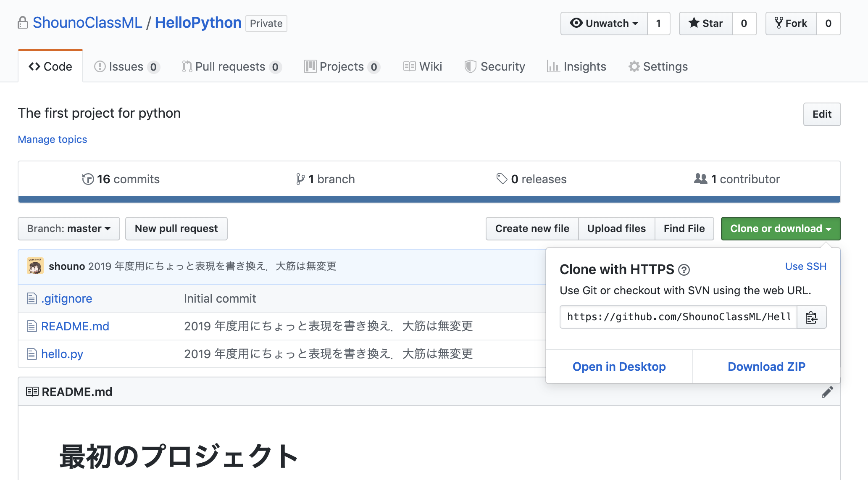This screenshot has height=480, width=868.
Task: Click Find File button
Action: click(684, 229)
